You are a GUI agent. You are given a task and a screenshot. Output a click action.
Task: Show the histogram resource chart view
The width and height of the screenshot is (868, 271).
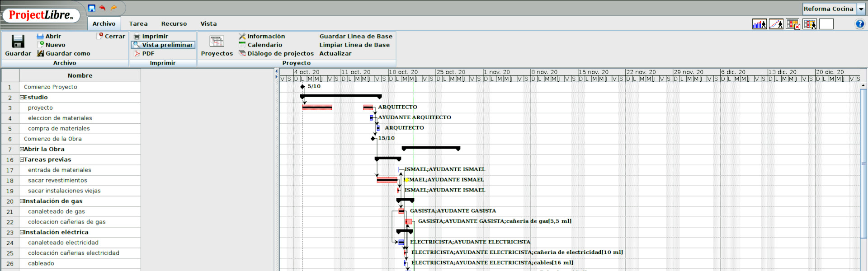(x=759, y=24)
